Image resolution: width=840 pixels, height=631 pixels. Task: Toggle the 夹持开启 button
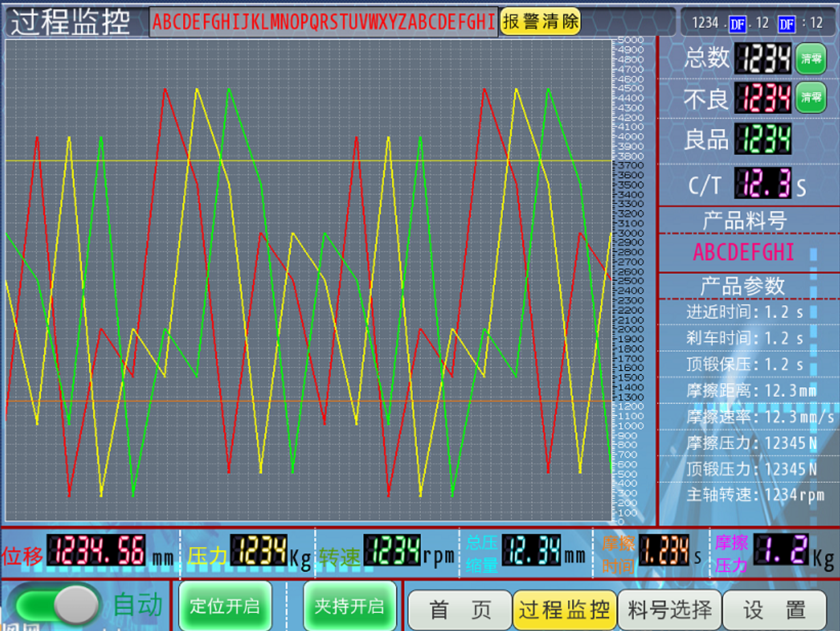[x=349, y=606]
